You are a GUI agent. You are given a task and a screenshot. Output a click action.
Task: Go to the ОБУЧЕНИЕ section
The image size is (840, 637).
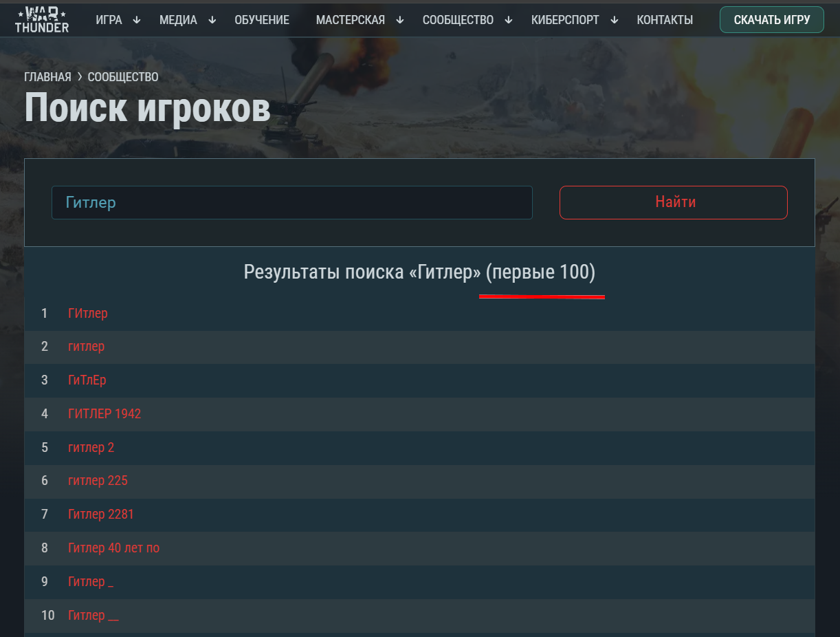[x=262, y=20]
